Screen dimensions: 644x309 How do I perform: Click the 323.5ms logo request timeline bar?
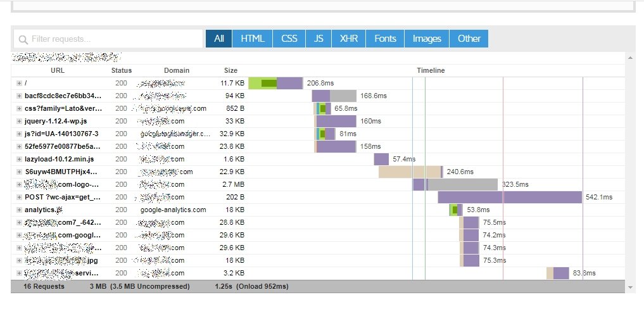click(x=462, y=184)
